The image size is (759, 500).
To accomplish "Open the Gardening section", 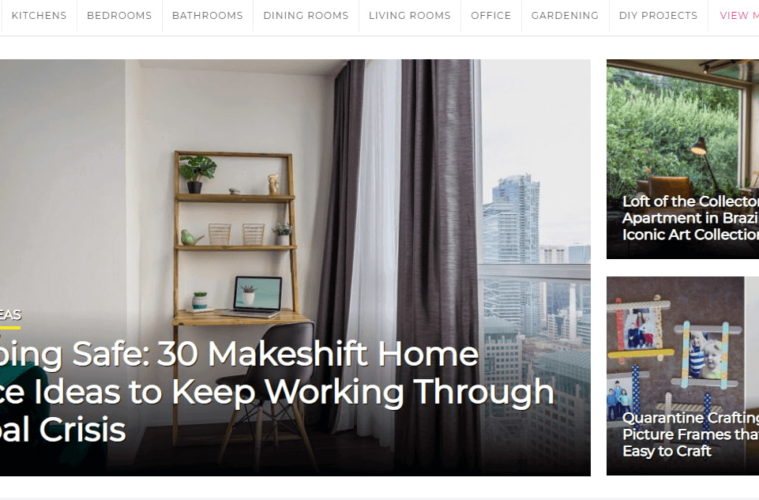I will click(x=565, y=15).
